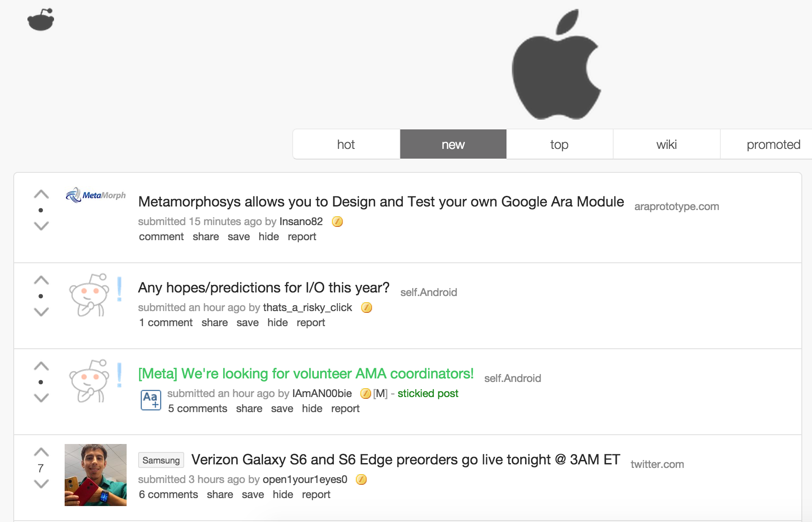This screenshot has width=812, height=522.
Task: Expand the Aa text icon on Meta post
Action: [151, 400]
